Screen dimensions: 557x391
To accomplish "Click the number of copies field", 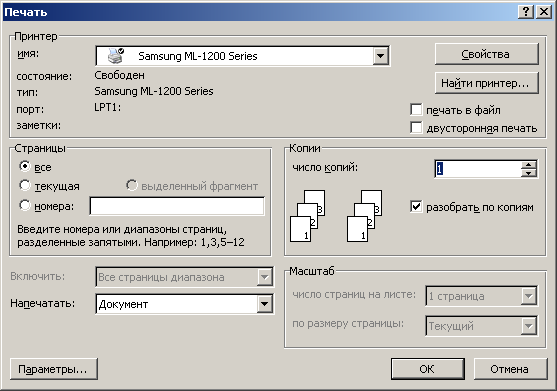I will tap(478, 169).
